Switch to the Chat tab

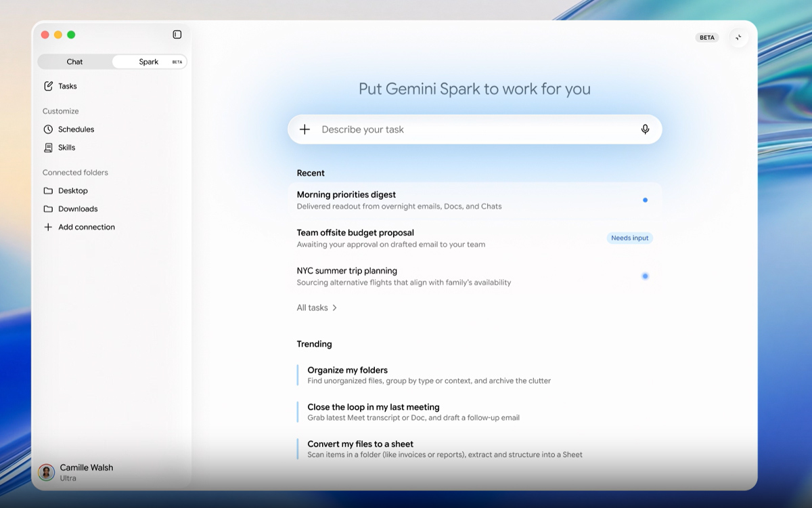pyautogui.click(x=74, y=62)
